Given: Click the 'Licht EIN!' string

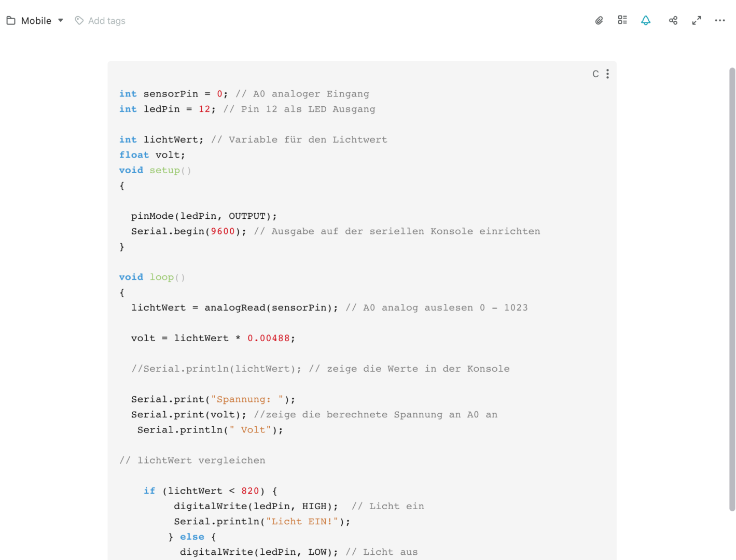Looking at the screenshot, I should click(302, 522).
